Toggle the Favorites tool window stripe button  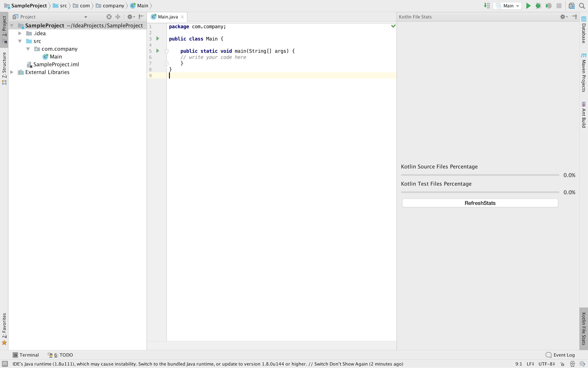[4, 329]
